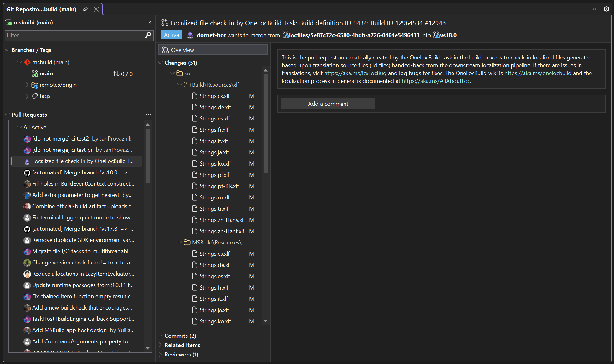Click GitHub icon of vs18.0 merge PR

[27, 172]
